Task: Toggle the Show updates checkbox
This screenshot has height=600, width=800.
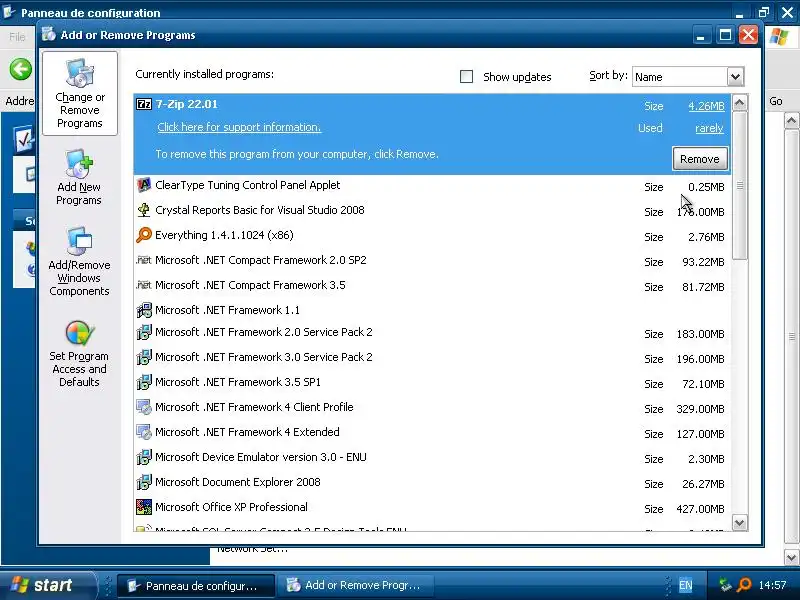Action: point(466,77)
